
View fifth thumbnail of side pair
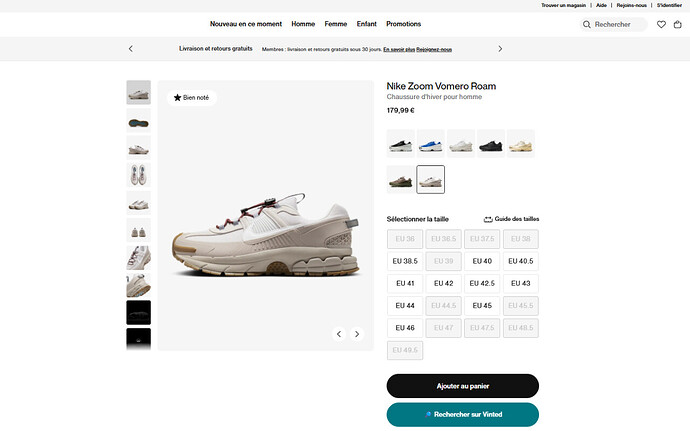pos(139,203)
